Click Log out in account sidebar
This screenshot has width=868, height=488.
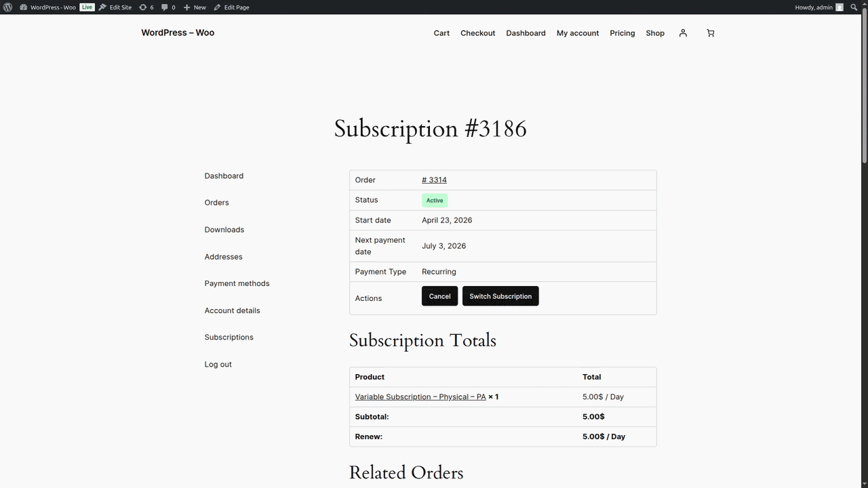coord(218,364)
